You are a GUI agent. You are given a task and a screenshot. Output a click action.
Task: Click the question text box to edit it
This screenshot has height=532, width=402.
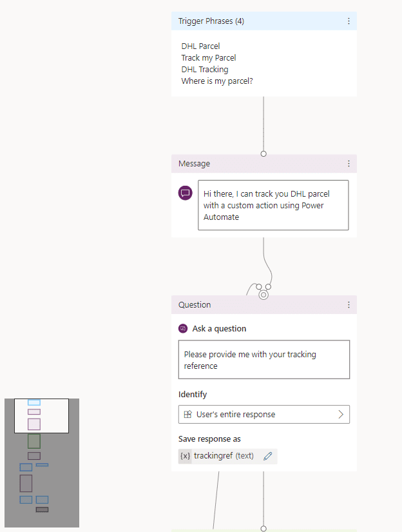263,360
